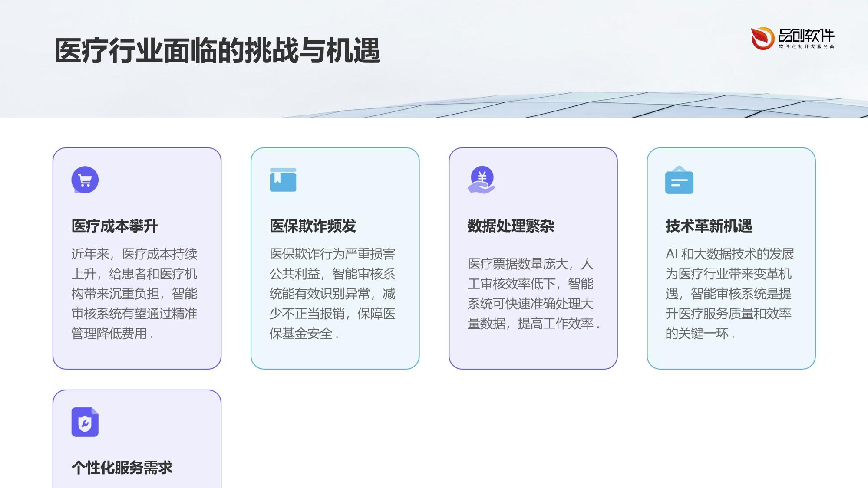The image size is (868, 488).
Task: Click the 品创软件 brand name text
Action: pos(806,36)
